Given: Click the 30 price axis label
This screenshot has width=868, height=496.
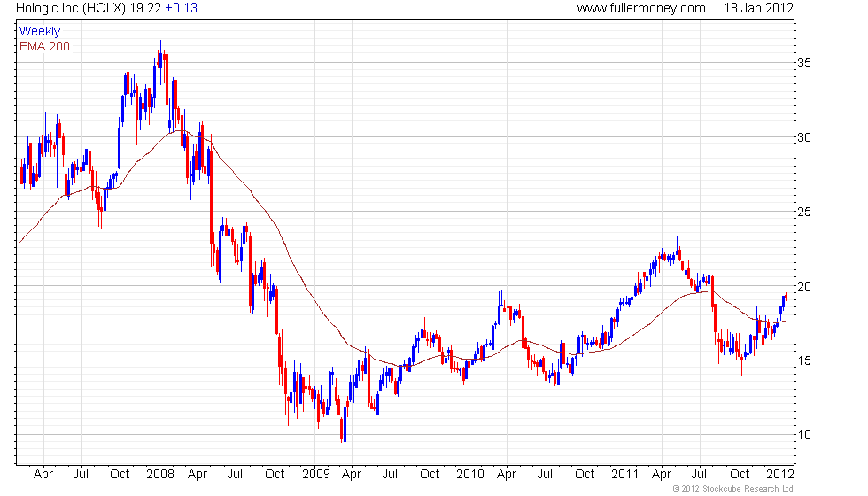Looking at the screenshot, I should tap(804, 137).
